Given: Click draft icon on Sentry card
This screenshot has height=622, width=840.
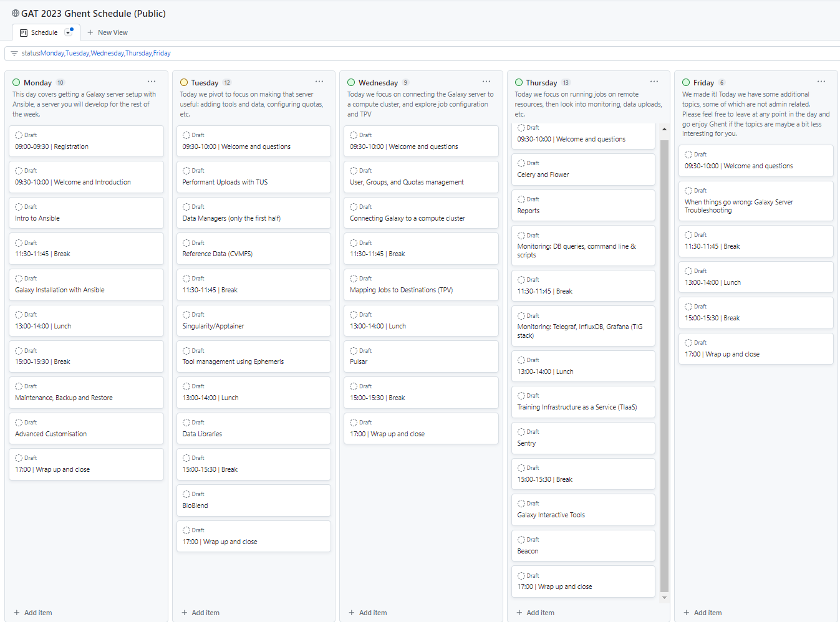Looking at the screenshot, I should point(521,432).
